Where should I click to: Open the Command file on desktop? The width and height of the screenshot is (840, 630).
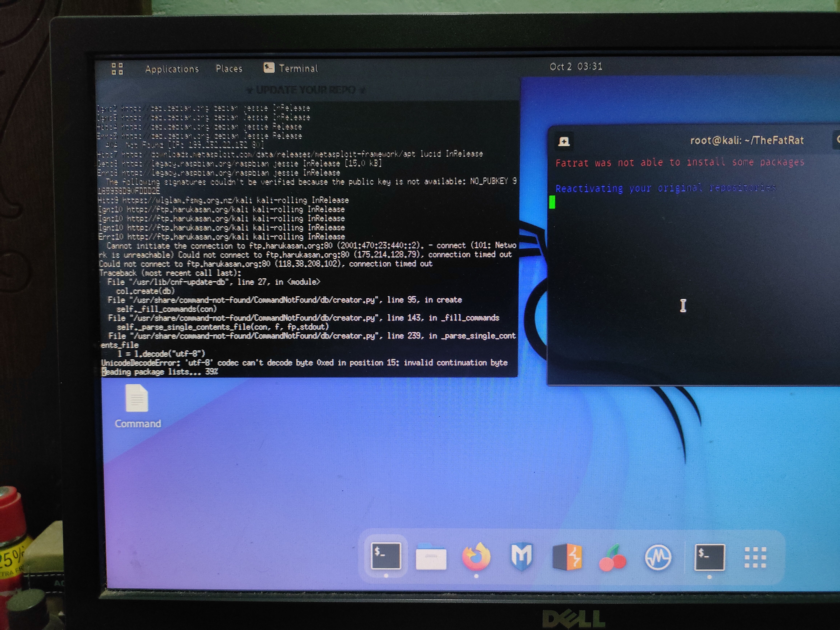coord(138,407)
